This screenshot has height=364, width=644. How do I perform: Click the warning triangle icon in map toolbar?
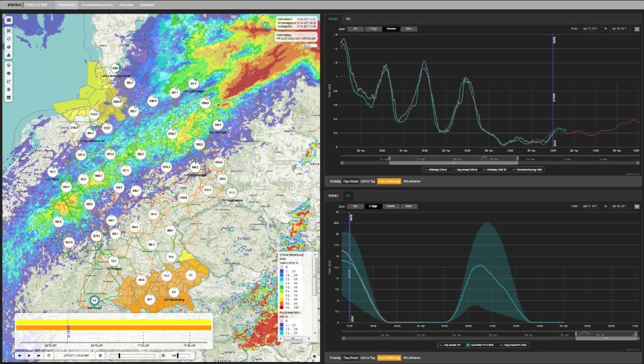tap(9, 55)
